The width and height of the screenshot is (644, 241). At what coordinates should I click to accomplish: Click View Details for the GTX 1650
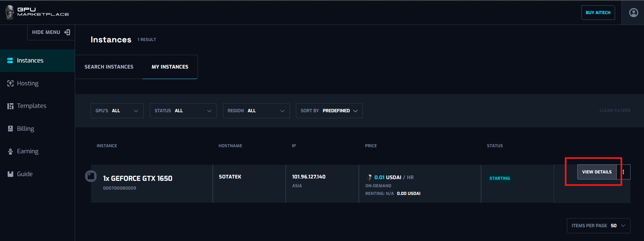[x=597, y=172]
